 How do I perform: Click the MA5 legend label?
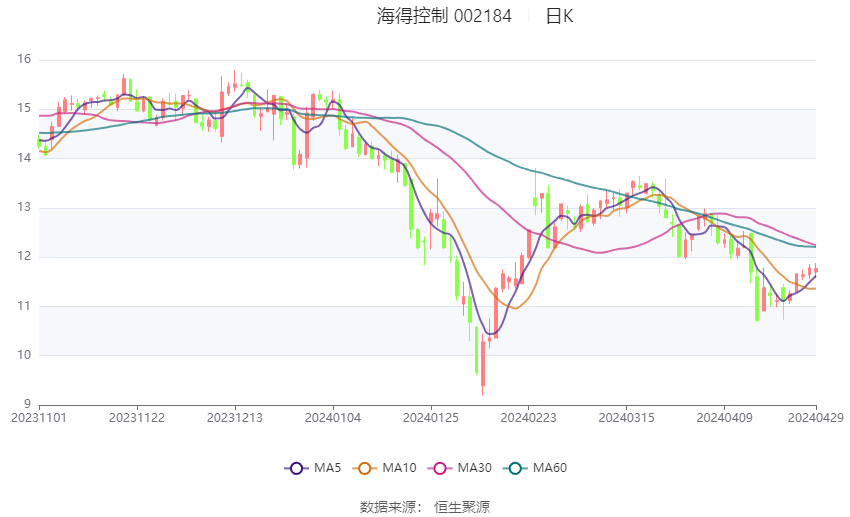327,468
